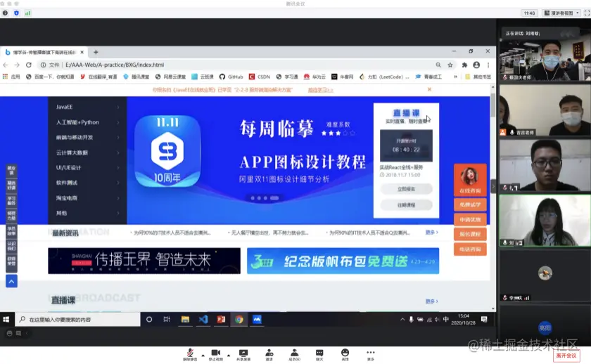Open the canvas bag giveaway banner
This screenshot has height=364, width=591.
coord(343,261)
